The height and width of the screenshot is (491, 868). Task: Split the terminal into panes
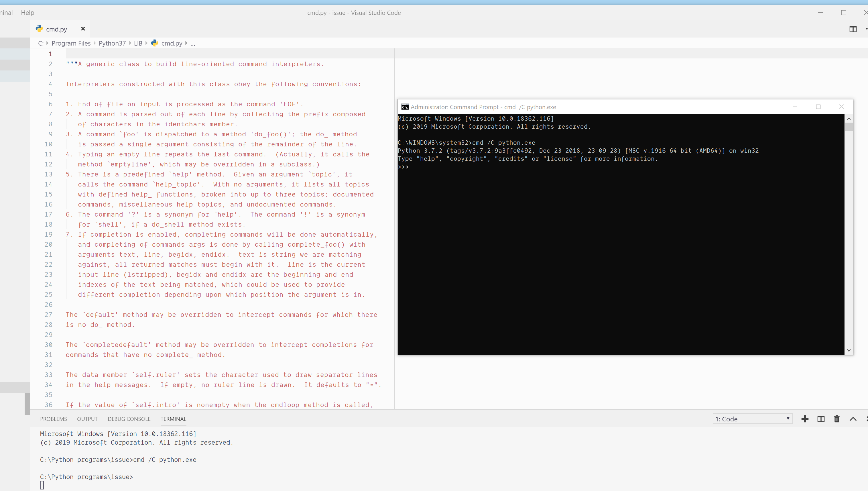pyautogui.click(x=821, y=419)
